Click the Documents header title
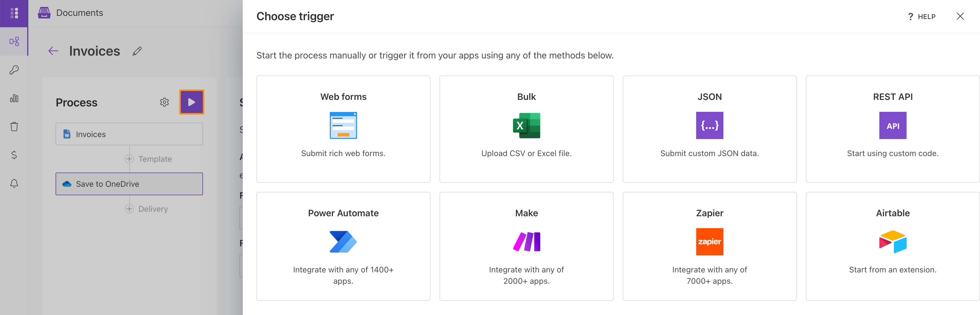 coord(79,13)
